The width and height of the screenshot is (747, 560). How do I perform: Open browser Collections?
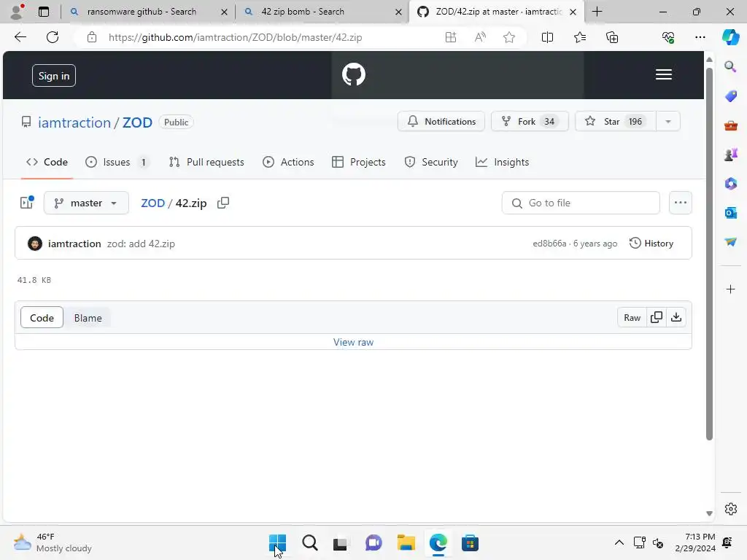pos(612,37)
